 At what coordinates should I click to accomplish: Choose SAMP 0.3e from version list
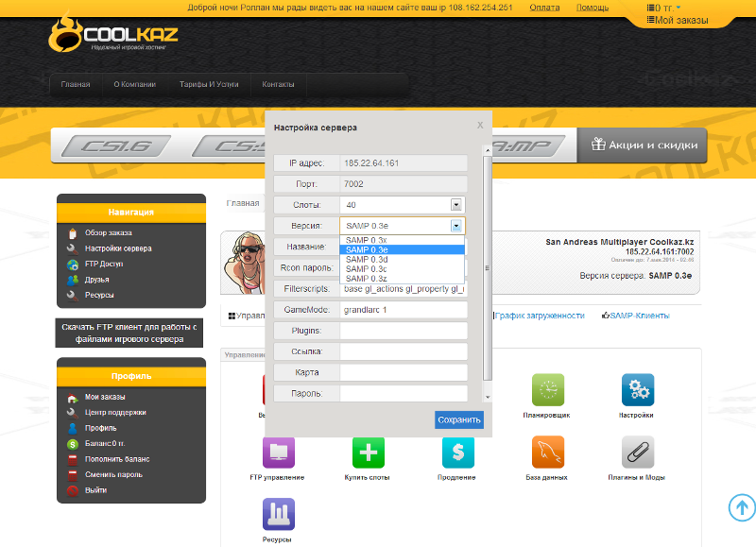403,249
